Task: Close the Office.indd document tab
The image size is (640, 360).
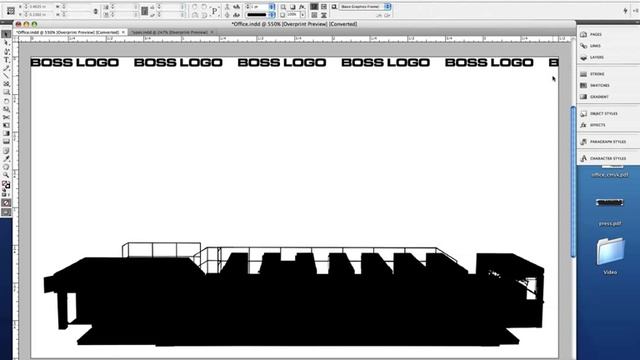Action: pos(123,32)
